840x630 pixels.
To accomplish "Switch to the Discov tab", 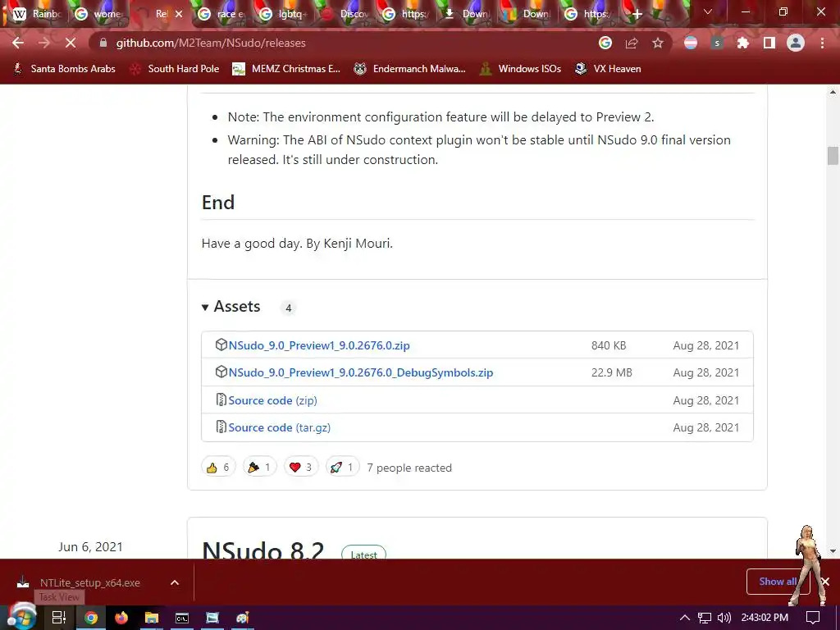I will coord(345,14).
